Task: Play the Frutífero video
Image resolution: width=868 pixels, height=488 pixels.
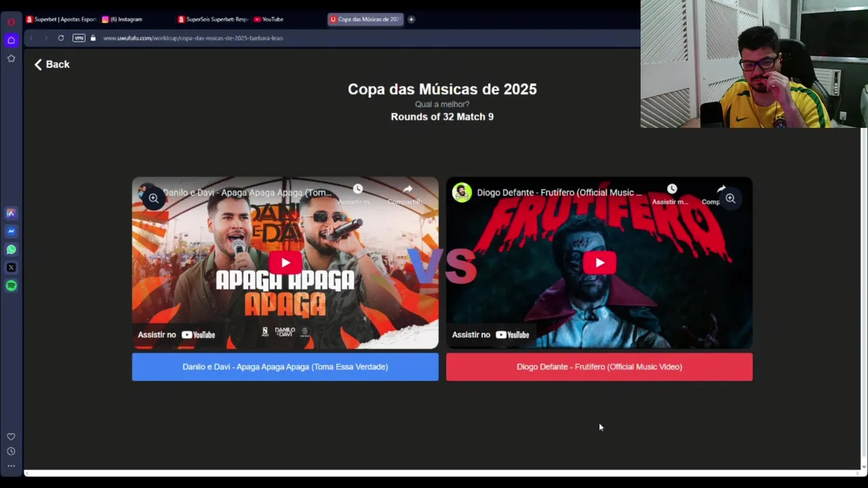Action: click(x=599, y=263)
